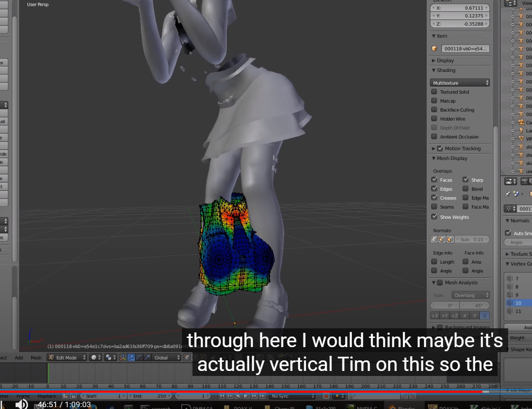Play the animation forward
Image resolution: width=532 pixels, height=409 pixels.
point(246,396)
